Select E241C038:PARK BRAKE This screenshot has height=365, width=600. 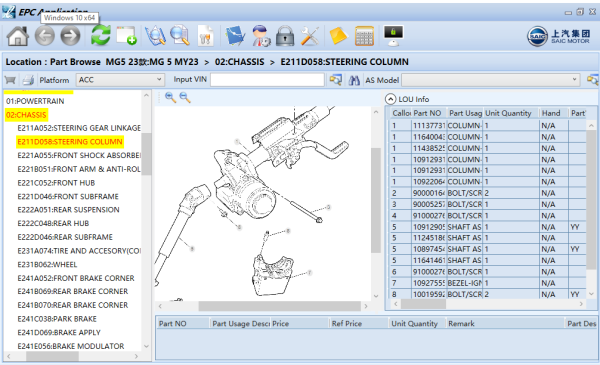point(57,319)
